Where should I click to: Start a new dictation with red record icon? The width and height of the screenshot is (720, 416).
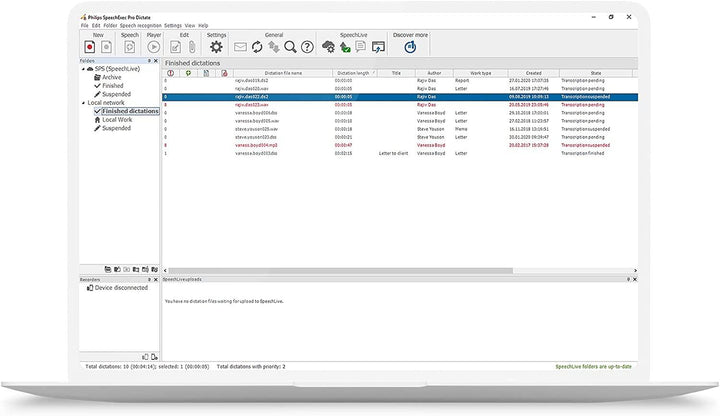[x=90, y=47]
